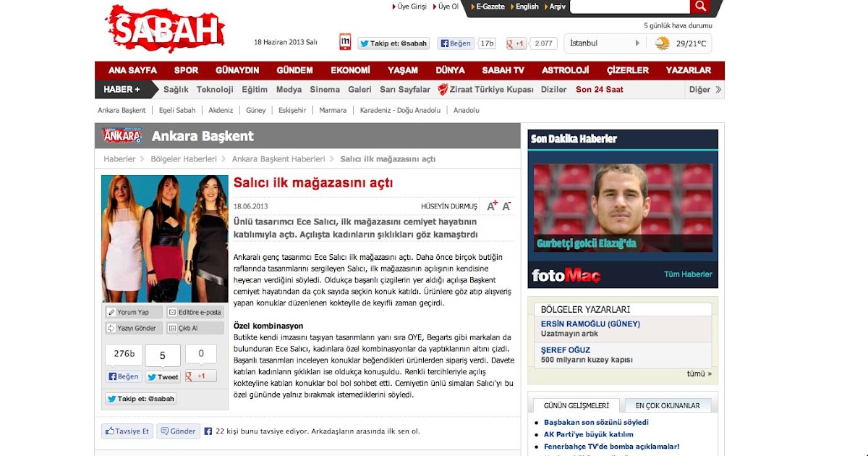The height and width of the screenshot is (456, 868).
Task: Expand the Diğer menu chevron
Action: click(718, 90)
